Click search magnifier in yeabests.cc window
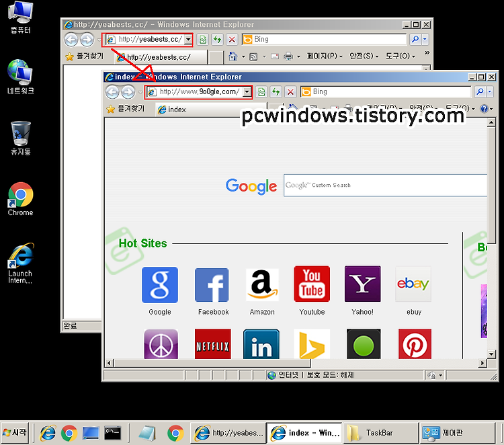504x445 pixels. 415,39
